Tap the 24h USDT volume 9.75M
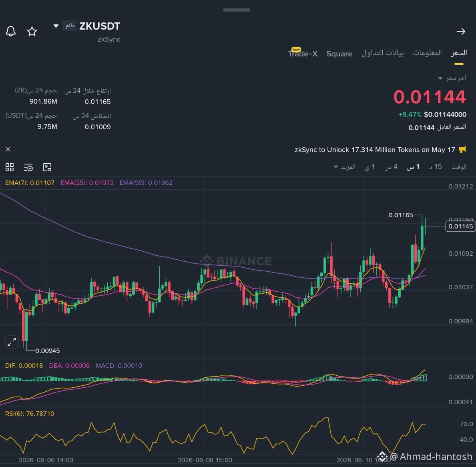The height and width of the screenshot is (467, 476). [x=47, y=126]
